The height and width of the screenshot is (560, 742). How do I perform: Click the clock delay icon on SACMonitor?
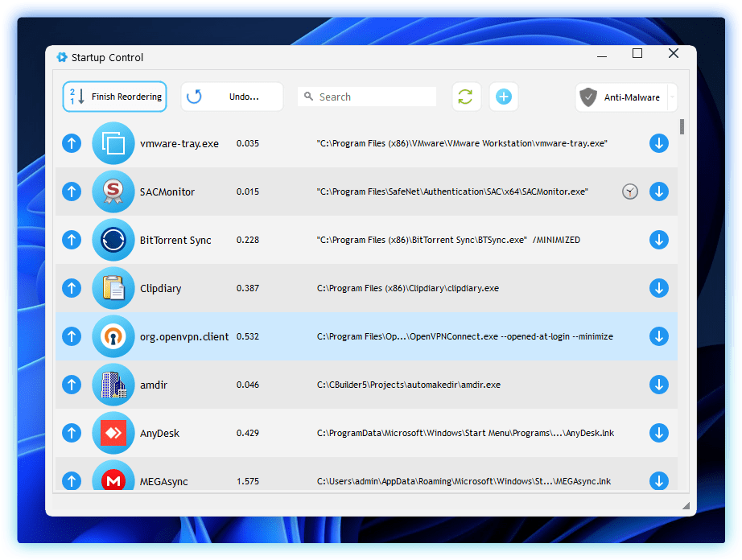(630, 191)
